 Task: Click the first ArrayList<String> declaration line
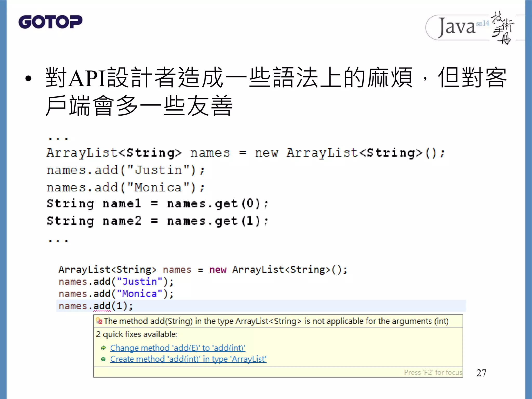(x=245, y=153)
